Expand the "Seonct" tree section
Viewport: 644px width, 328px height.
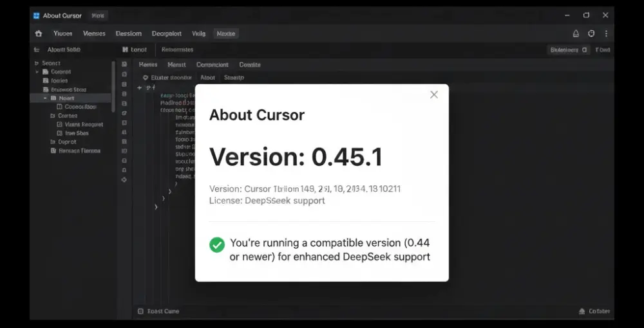pos(37,63)
